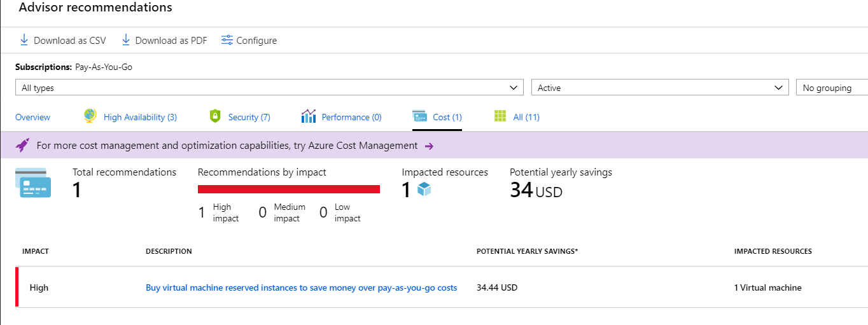The width and height of the screenshot is (868, 325).
Task: Click the Configure sliders icon
Action: click(227, 40)
